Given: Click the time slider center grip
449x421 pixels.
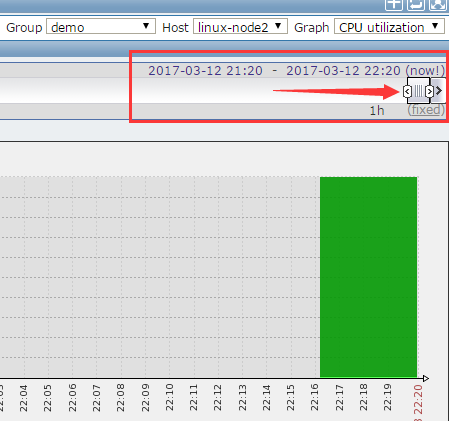Looking at the screenshot, I should click(x=418, y=91).
